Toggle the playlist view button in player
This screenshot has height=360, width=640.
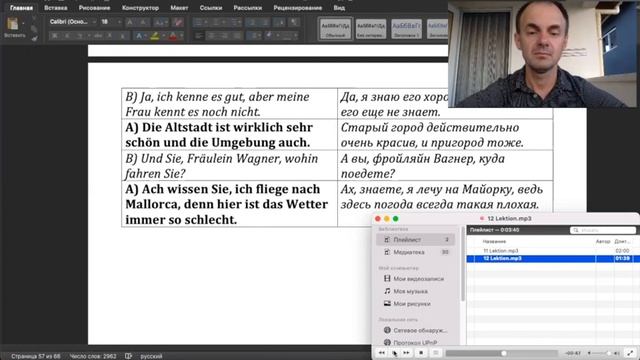pos(436,353)
